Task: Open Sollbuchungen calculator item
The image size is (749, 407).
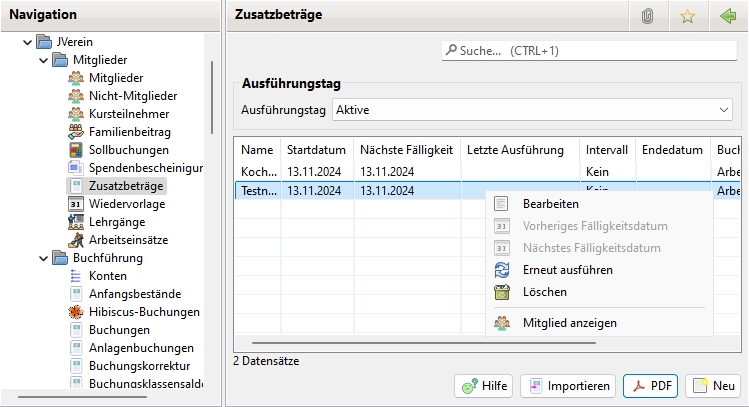Action: (127, 150)
